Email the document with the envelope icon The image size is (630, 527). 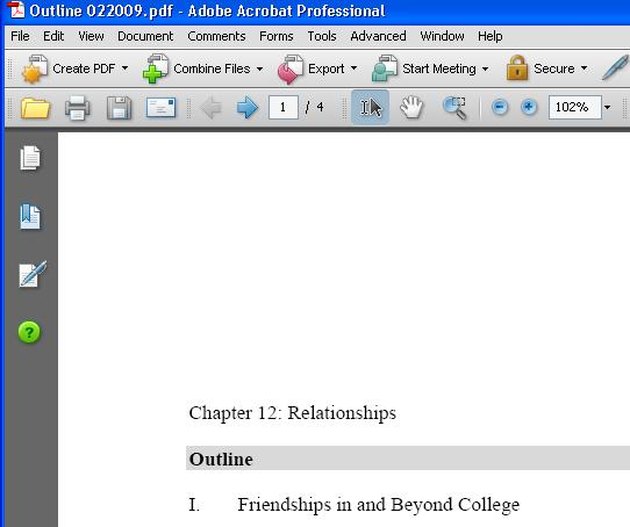pos(161,107)
